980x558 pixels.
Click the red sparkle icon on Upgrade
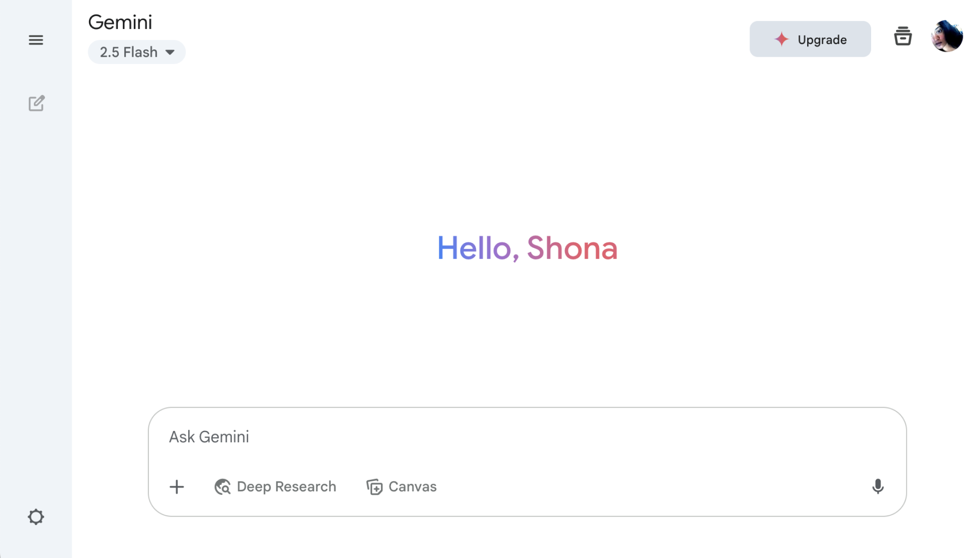click(781, 40)
